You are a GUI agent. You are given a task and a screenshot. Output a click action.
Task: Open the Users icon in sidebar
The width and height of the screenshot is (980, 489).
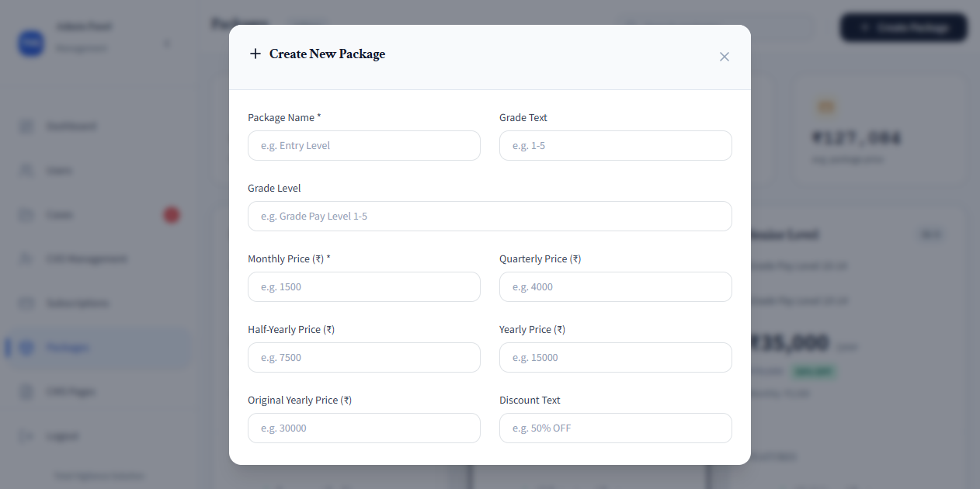pyautogui.click(x=26, y=170)
